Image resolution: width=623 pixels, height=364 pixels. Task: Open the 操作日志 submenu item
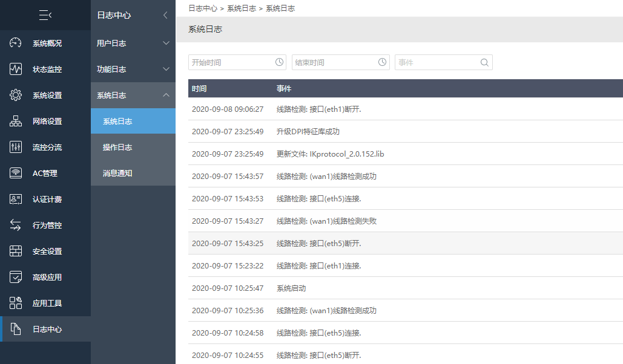coord(133,148)
